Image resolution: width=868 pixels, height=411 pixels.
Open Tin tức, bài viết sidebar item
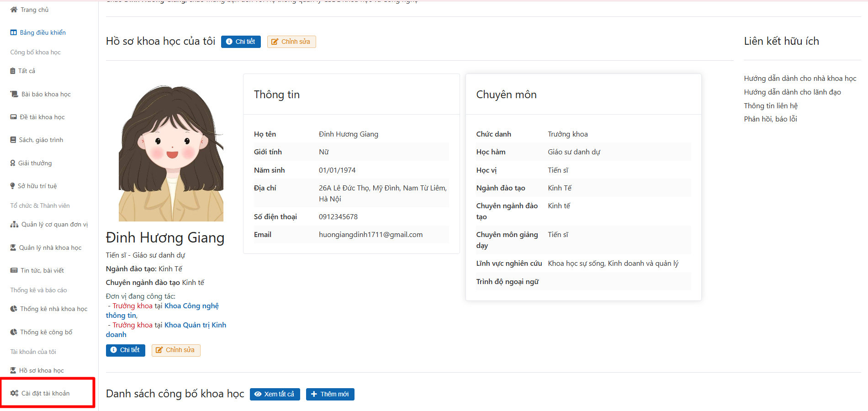coord(42,270)
